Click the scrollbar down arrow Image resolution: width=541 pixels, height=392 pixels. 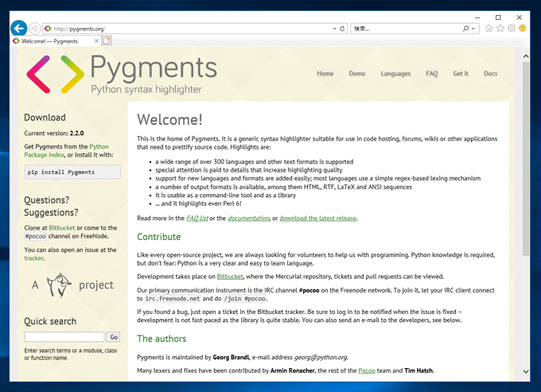(526, 371)
